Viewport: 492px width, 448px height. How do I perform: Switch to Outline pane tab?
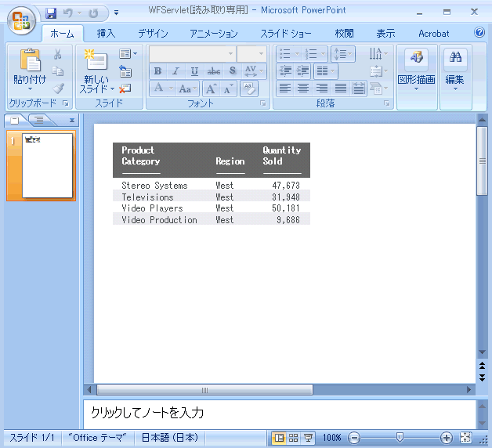point(39,120)
